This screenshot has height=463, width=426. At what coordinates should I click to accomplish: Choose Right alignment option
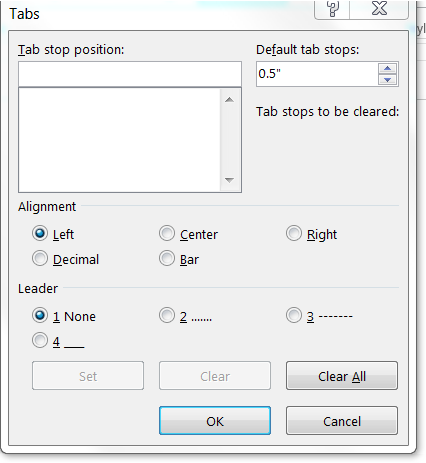pyautogui.click(x=294, y=233)
